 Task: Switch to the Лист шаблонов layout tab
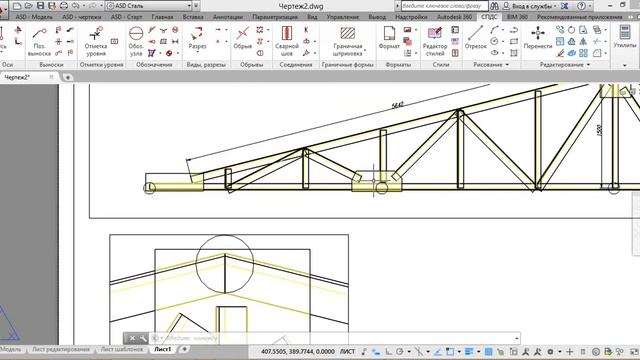click(x=122, y=350)
